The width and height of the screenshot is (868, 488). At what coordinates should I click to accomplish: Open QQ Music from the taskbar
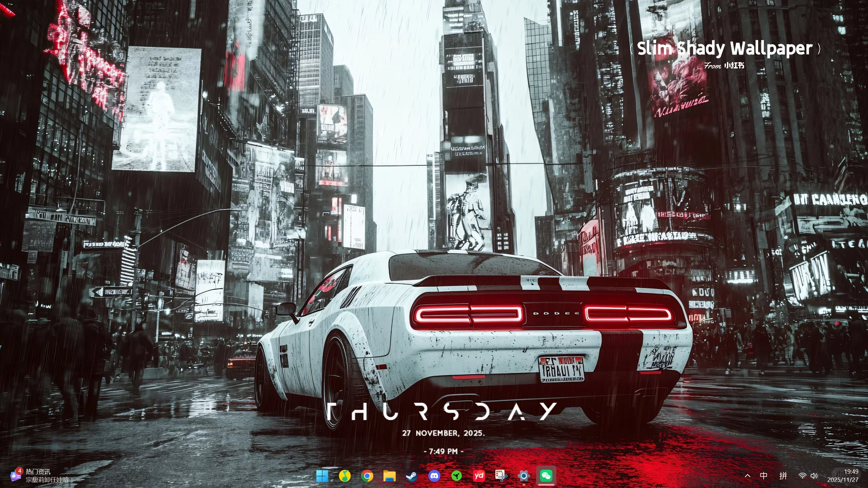point(345,476)
